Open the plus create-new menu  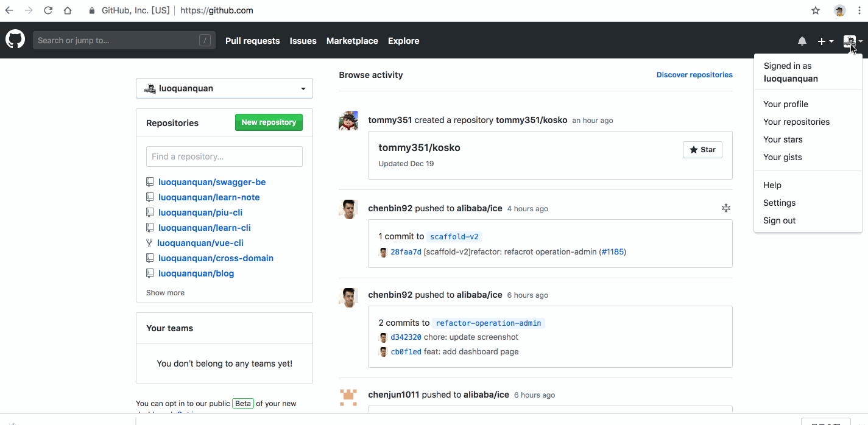pos(825,41)
